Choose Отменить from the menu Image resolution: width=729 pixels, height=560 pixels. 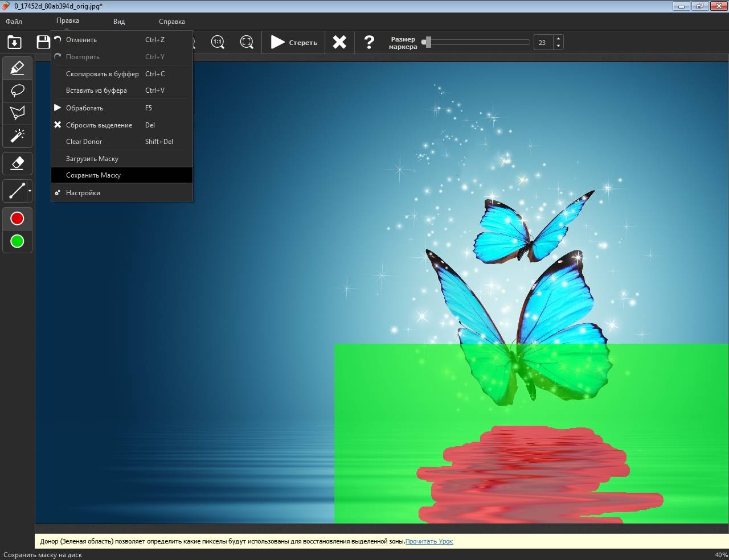point(122,40)
